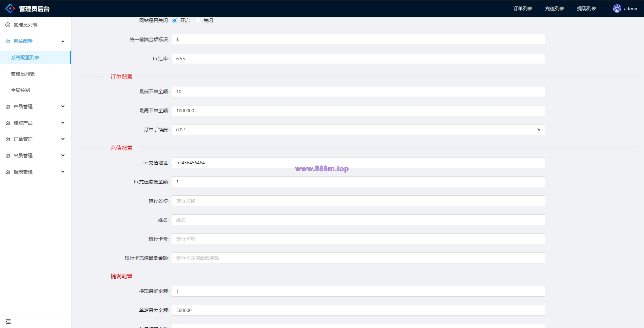644x328 pixels.
Task: Click the 银行卡号 input field
Action: (358, 239)
